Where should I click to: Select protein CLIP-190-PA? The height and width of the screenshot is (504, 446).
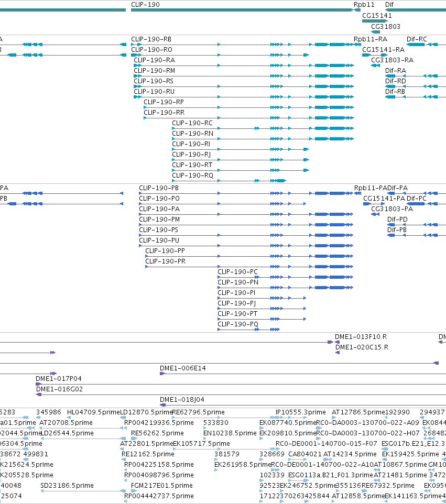pos(159,209)
